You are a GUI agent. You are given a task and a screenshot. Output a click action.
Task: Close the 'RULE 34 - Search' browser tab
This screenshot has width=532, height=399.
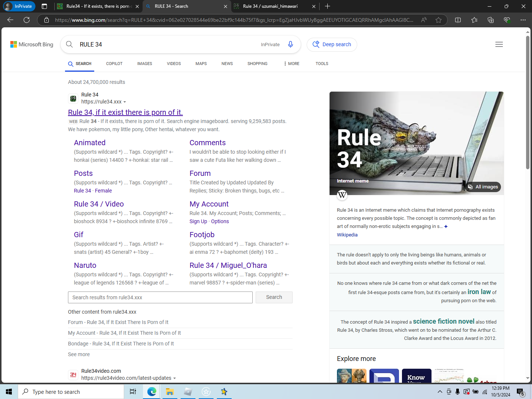coord(225,6)
